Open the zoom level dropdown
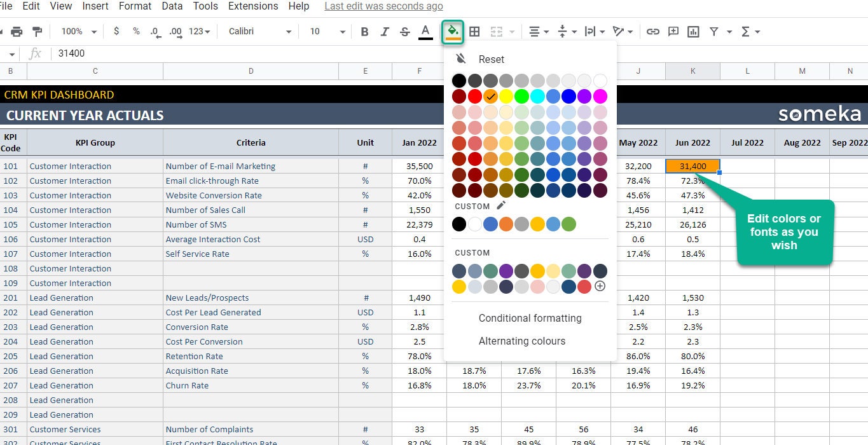Viewport: 868px width, 445px height. (x=77, y=31)
